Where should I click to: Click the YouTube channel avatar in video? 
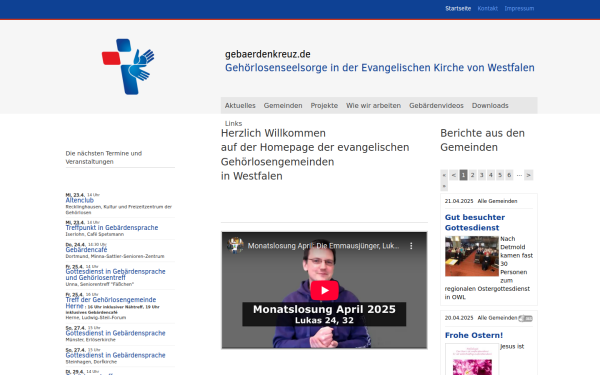point(235,245)
